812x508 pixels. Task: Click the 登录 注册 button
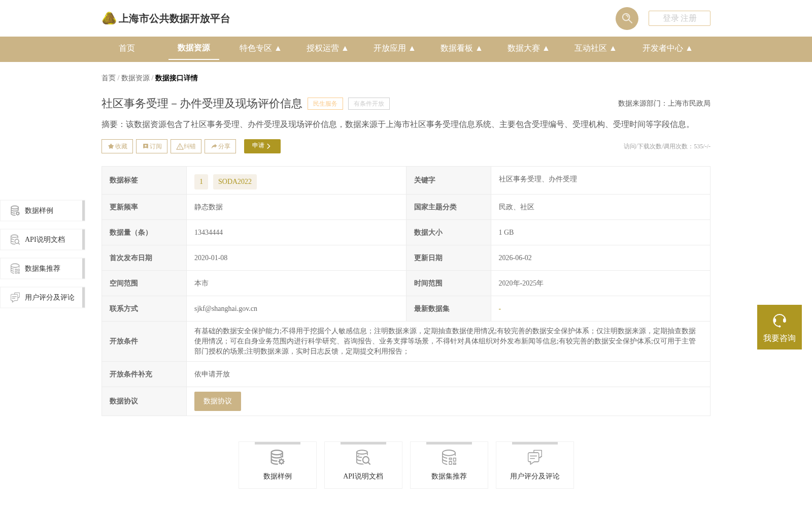(x=680, y=18)
